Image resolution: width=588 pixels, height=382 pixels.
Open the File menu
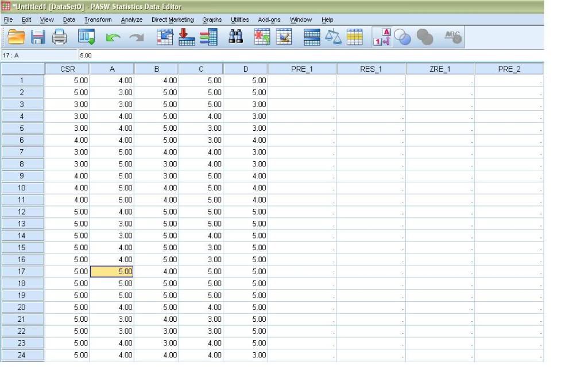(8, 20)
